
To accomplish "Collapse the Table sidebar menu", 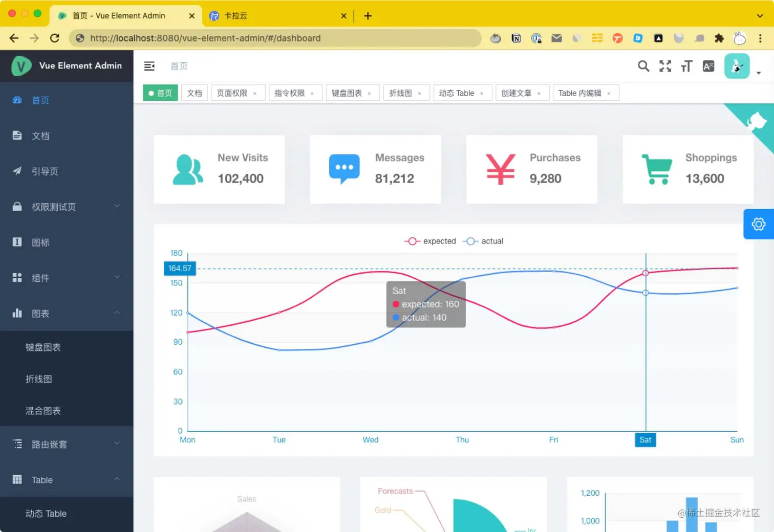I will click(67, 480).
